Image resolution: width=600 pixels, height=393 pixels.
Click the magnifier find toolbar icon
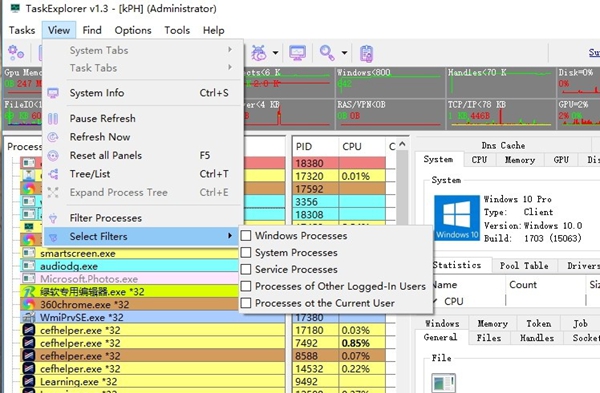pyautogui.click(x=327, y=53)
